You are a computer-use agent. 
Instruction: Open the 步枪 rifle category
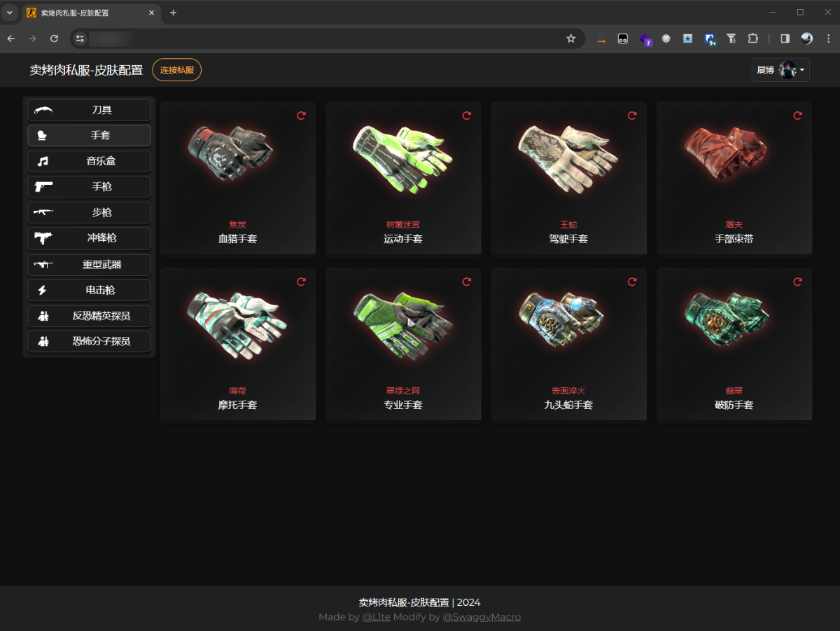click(x=89, y=212)
